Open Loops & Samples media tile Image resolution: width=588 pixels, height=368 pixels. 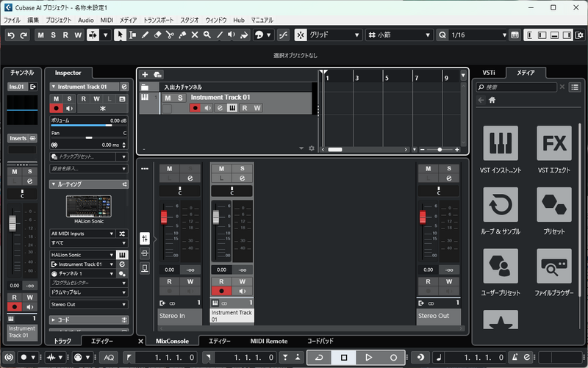pyautogui.click(x=501, y=205)
